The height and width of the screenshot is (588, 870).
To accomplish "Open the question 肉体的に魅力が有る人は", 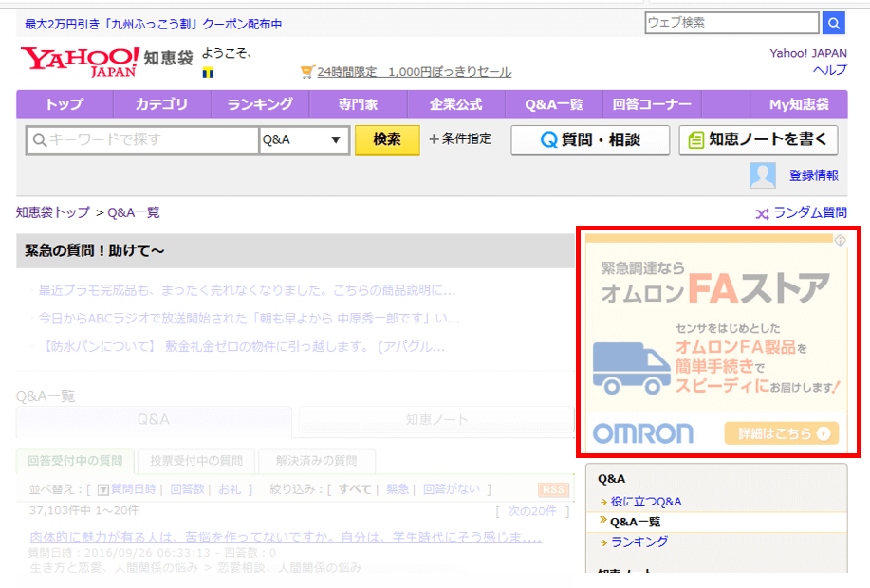I will (x=286, y=538).
